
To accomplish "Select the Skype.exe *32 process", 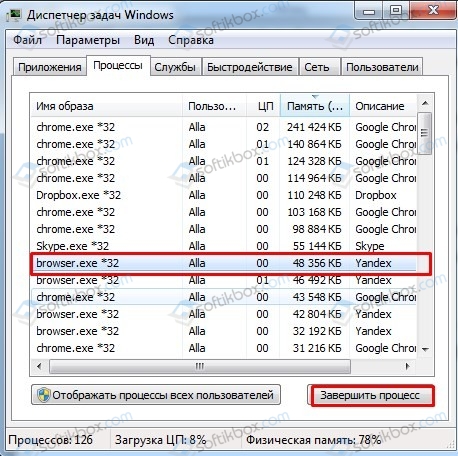I will point(223,246).
